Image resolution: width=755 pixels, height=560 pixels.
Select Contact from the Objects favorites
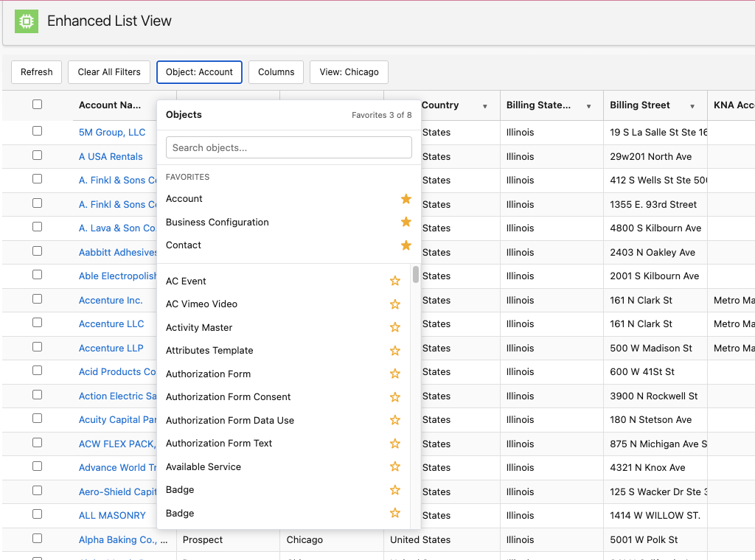(x=184, y=245)
